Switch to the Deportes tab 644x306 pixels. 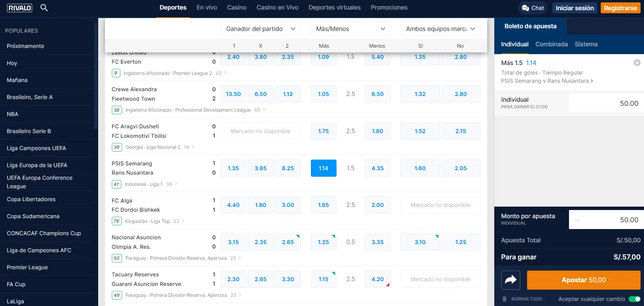click(x=173, y=7)
